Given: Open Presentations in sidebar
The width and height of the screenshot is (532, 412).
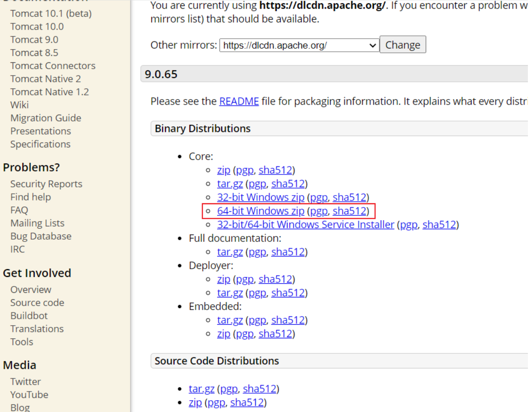Looking at the screenshot, I should tap(41, 131).
